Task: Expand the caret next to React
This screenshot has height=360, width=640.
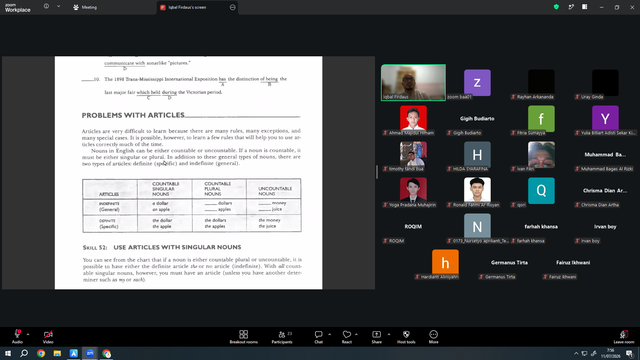Action: [x=356, y=334]
